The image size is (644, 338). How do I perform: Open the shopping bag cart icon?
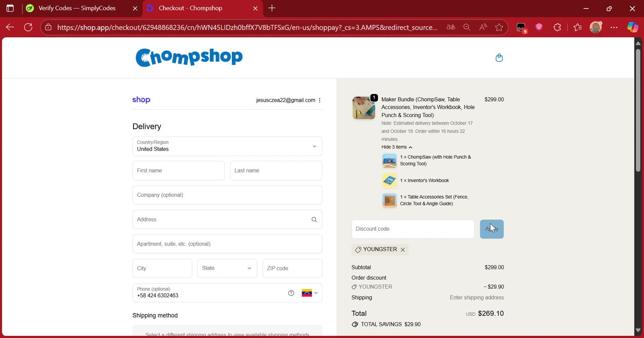point(499,58)
